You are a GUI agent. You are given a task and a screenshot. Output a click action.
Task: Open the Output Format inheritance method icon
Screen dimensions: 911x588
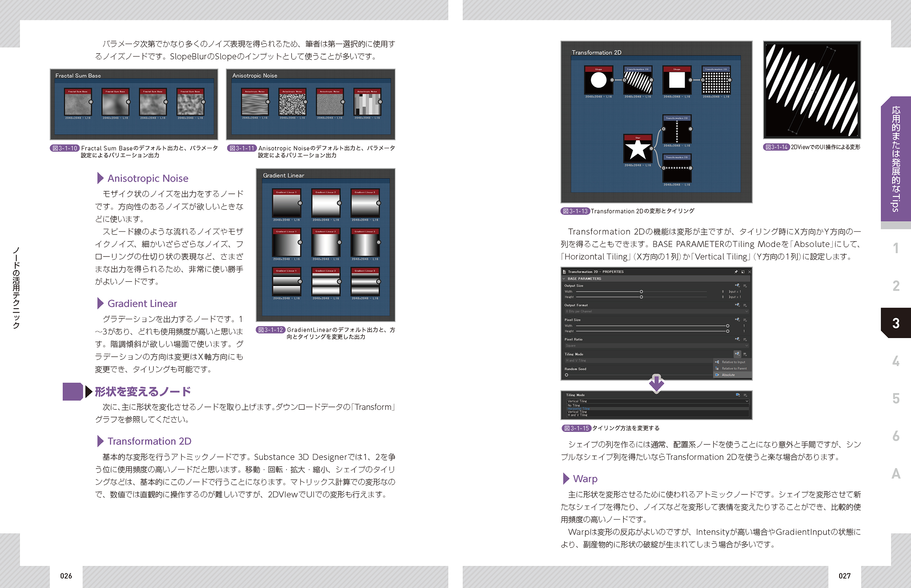point(737,305)
